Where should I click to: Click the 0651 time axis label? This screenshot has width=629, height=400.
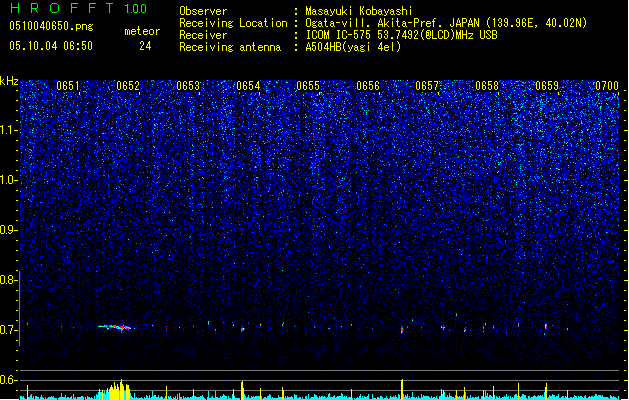(68, 86)
